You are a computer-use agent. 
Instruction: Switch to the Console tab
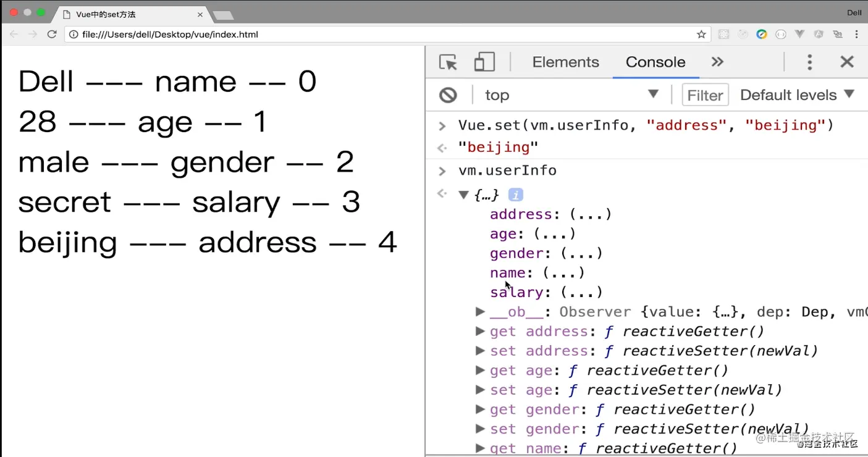pos(655,62)
